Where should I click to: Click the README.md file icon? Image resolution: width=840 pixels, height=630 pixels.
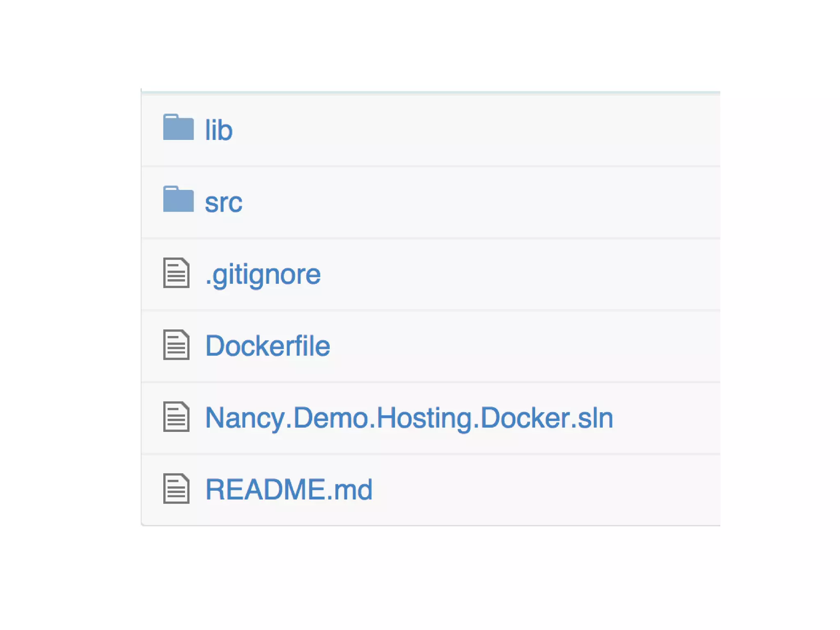pyautogui.click(x=176, y=488)
